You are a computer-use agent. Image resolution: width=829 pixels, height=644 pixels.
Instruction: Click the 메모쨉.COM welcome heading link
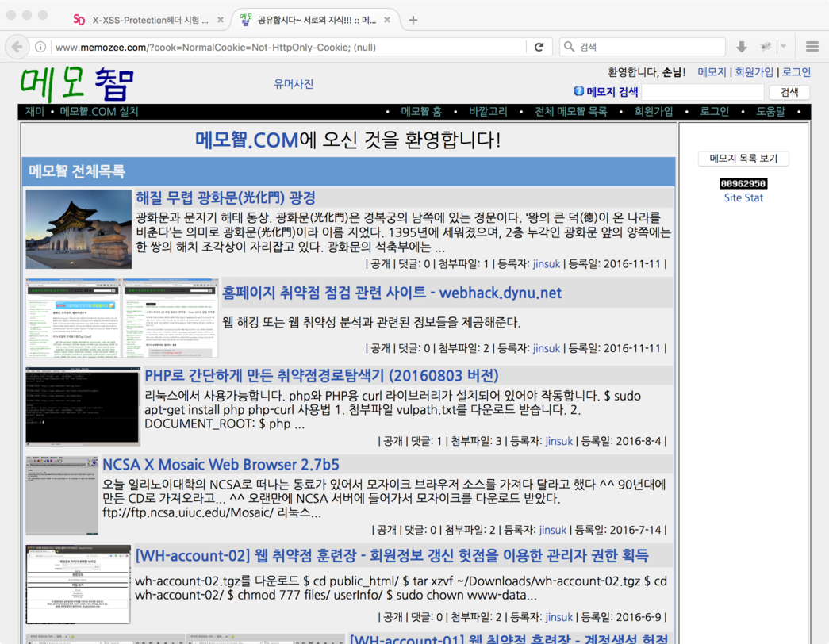pyautogui.click(x=247, y=140)
